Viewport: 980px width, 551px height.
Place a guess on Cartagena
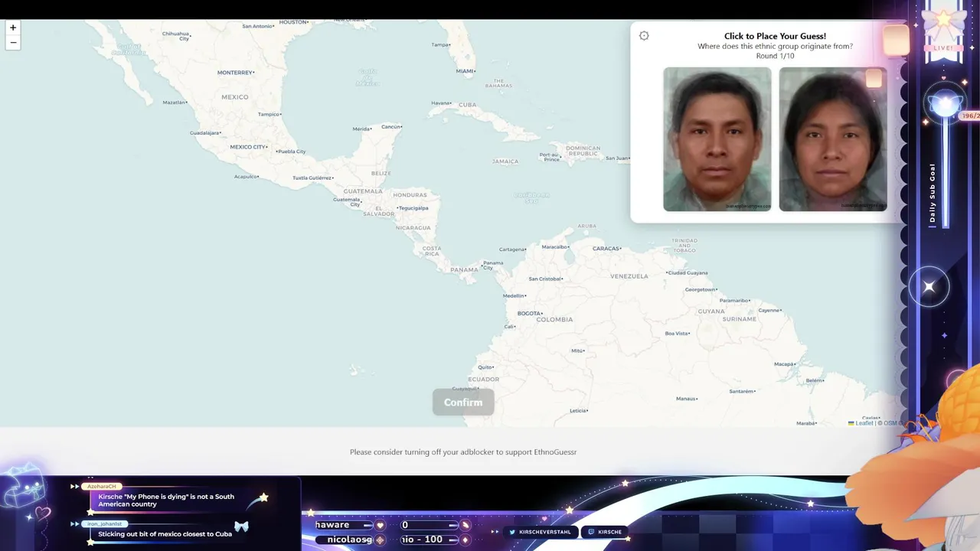(513, 249)
